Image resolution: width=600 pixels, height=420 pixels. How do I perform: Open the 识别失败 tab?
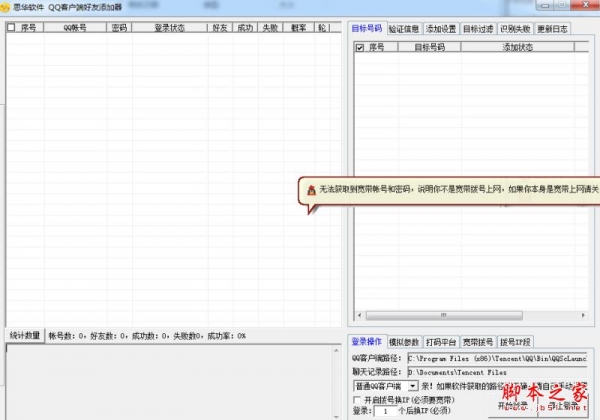515,29
